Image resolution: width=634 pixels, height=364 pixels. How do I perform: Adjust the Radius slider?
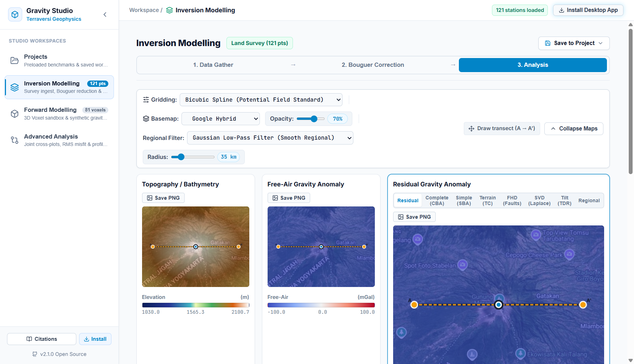(193, 157)
